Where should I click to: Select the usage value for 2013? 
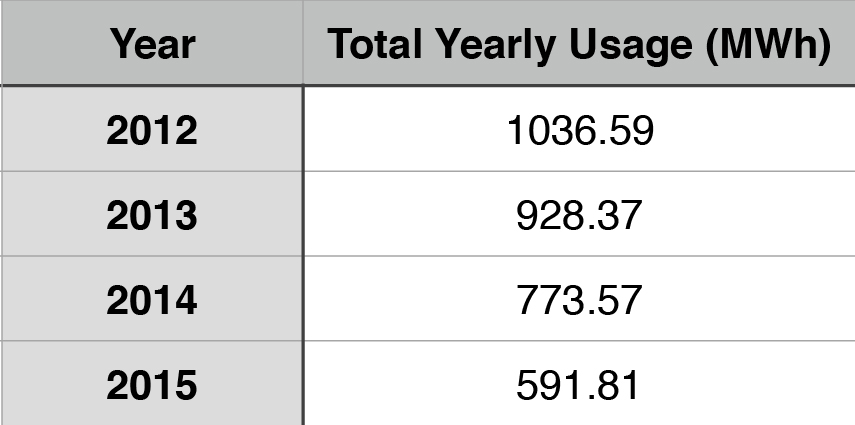coord(579,215)
